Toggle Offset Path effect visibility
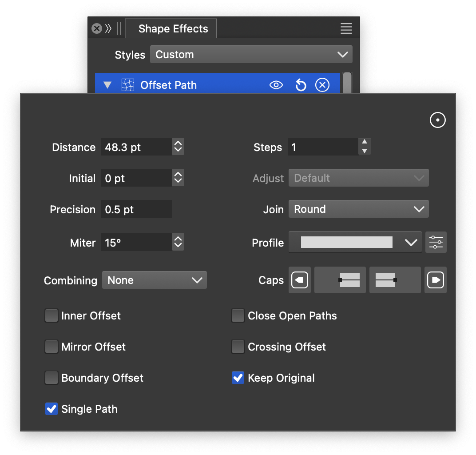 tap(276, 85)
